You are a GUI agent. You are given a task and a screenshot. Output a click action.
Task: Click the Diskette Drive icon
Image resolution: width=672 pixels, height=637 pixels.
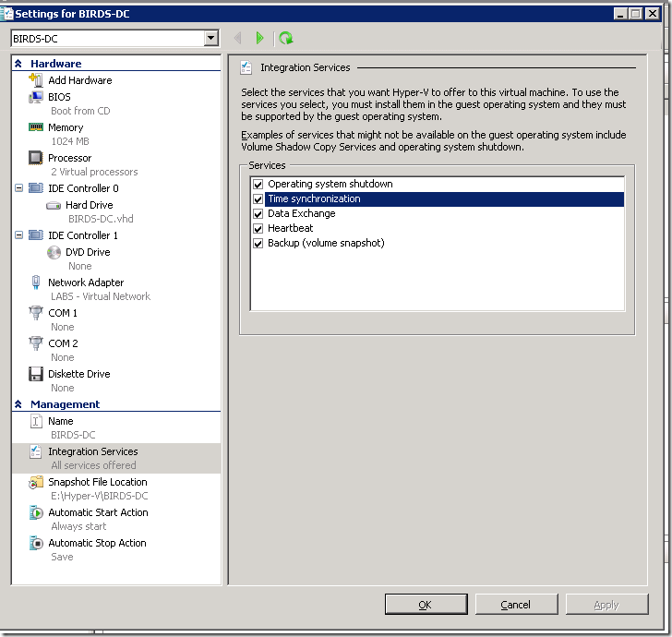(36, 374)
